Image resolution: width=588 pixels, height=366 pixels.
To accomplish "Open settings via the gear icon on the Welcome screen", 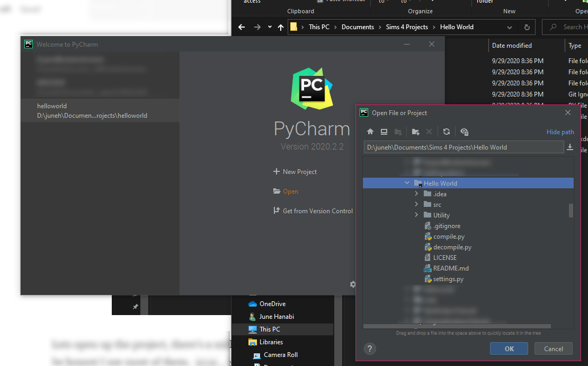I will point(353,284).
